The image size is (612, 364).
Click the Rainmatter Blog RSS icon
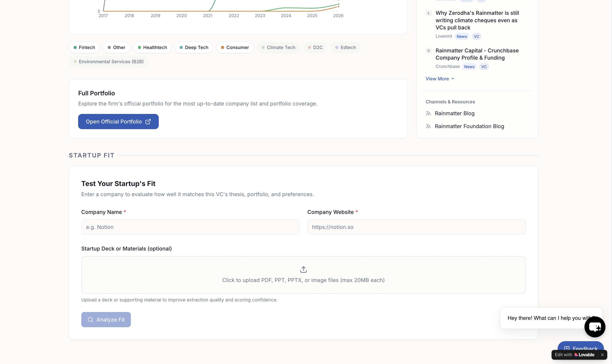click(x=428, y=113)
